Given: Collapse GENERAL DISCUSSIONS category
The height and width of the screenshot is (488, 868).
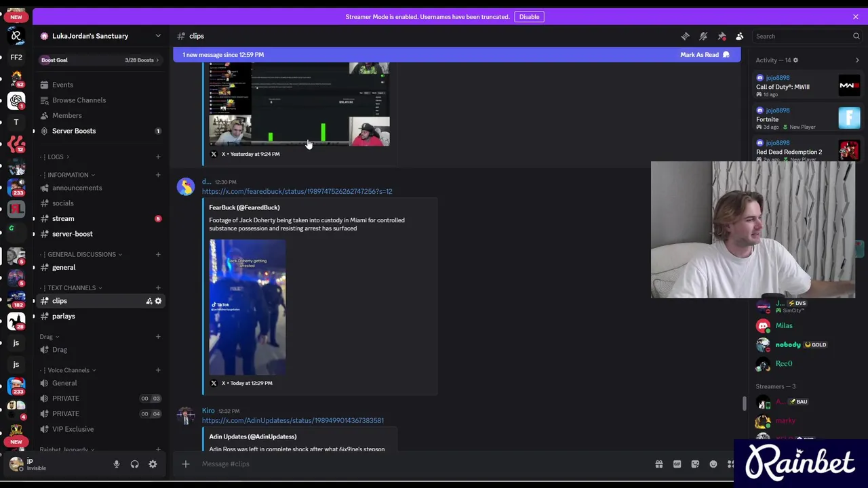Looking at the screenshot, I should (83, 254).
